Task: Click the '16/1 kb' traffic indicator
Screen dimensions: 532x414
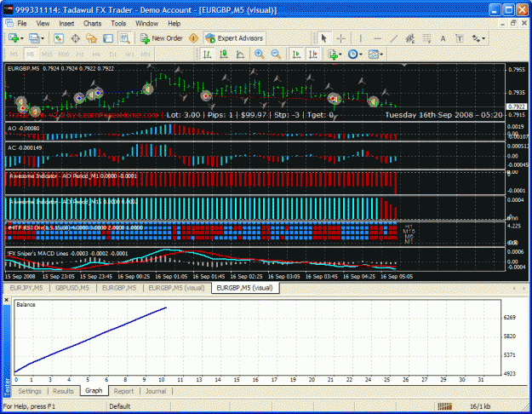Action: pos(480,406)
